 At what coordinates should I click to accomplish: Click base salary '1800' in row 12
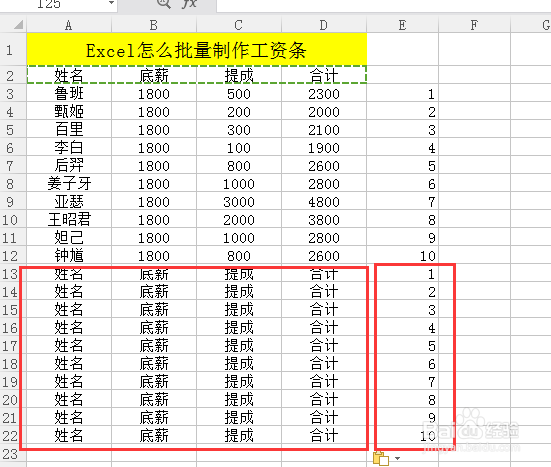154,255
